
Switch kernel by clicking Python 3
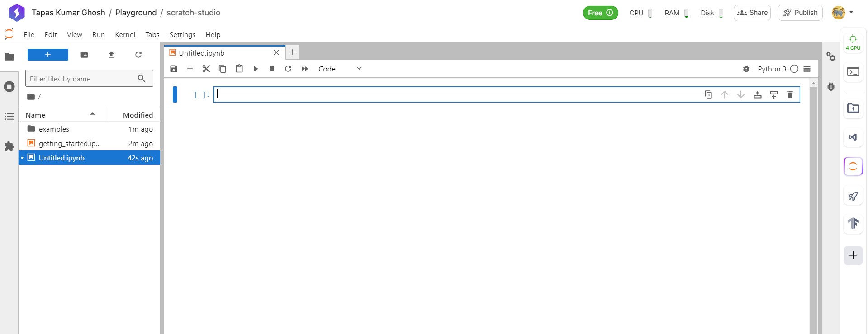772,69
